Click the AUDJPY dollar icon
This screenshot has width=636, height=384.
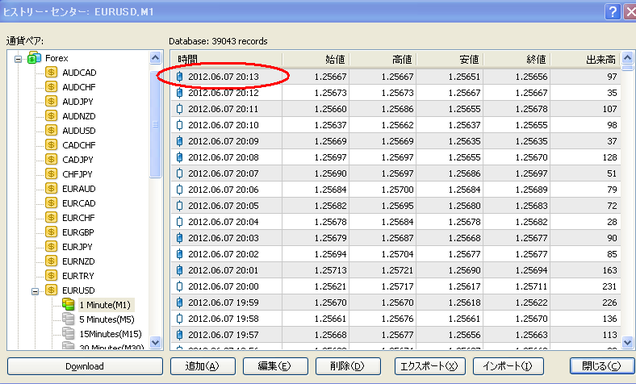[51, 101]
